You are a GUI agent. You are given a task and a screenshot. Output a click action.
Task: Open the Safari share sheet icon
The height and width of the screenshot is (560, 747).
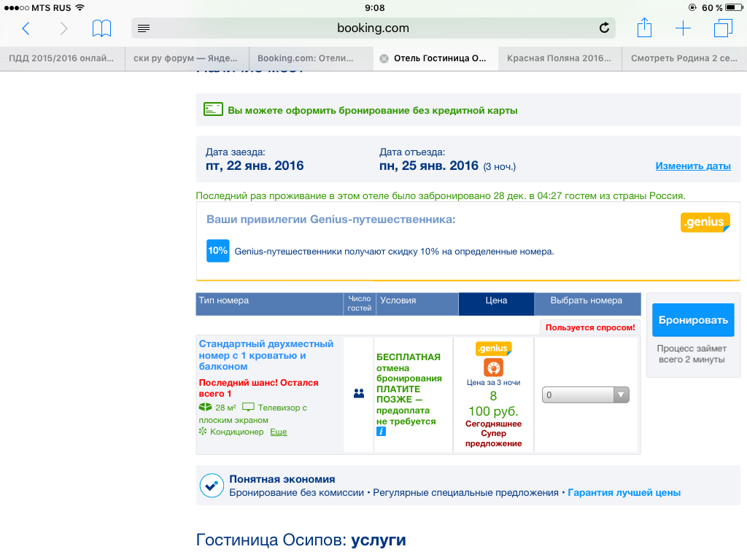[644, 28]
